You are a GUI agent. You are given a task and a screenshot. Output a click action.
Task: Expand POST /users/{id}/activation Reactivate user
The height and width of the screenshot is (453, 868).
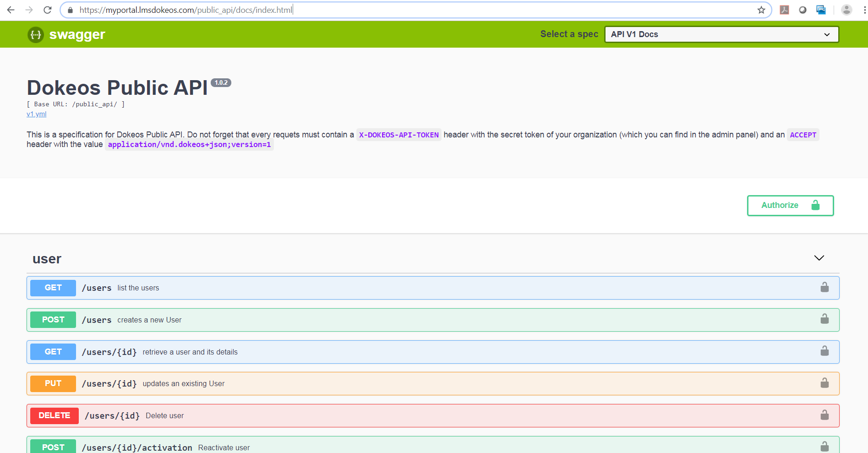coord(412,447)
